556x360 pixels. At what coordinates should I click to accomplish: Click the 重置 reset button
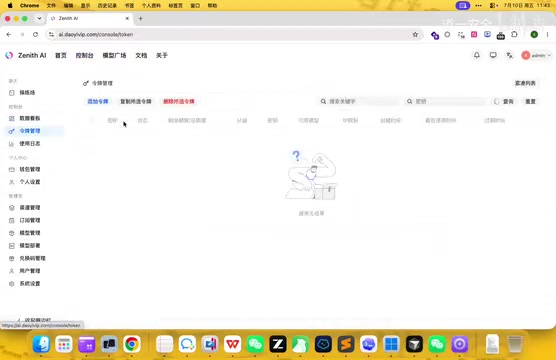click(x=530, y=101)
